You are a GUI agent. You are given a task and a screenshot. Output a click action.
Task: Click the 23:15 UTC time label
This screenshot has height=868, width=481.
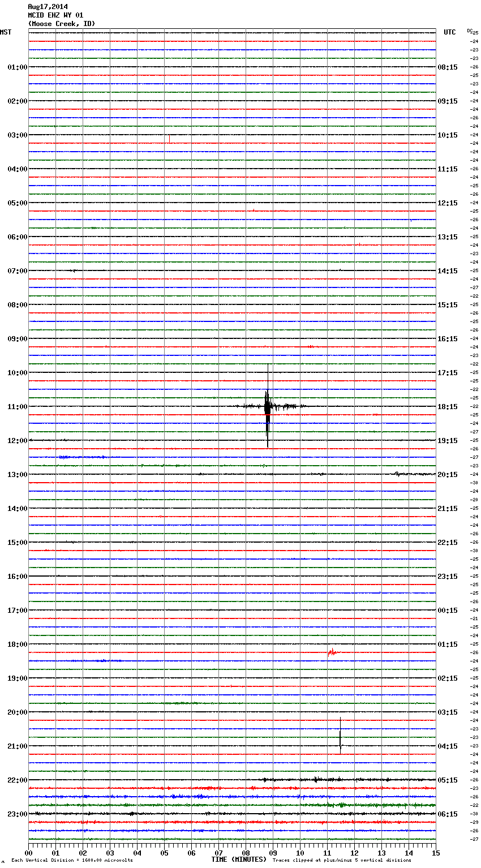pos(448,577)
